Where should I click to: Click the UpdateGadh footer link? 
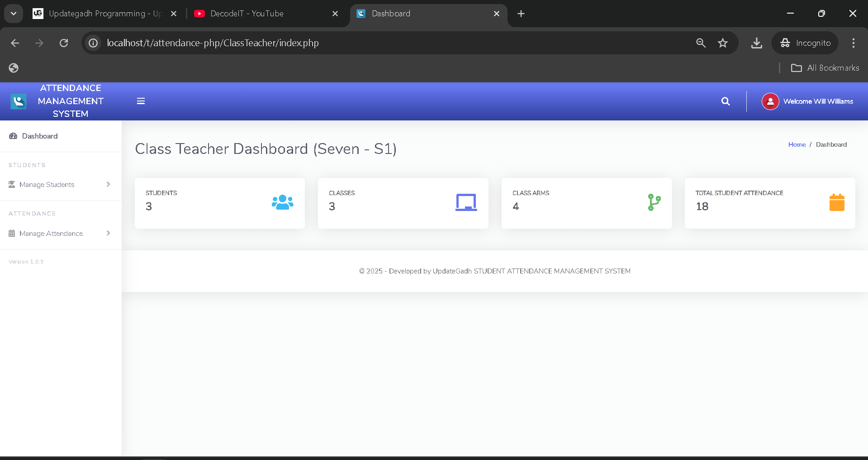(451, 271)
